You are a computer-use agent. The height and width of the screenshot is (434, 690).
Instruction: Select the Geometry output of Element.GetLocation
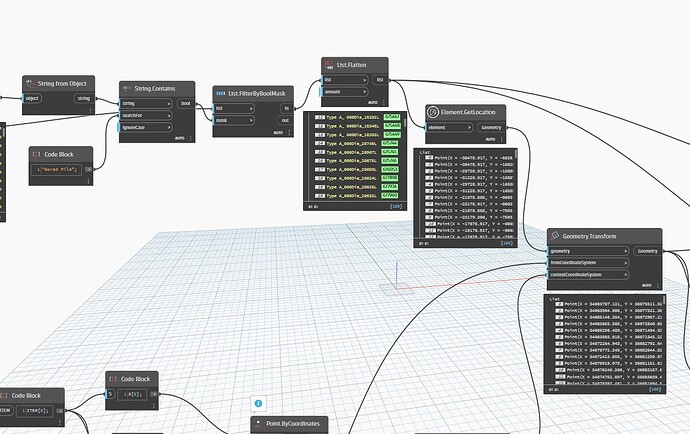tap(492, 127)
